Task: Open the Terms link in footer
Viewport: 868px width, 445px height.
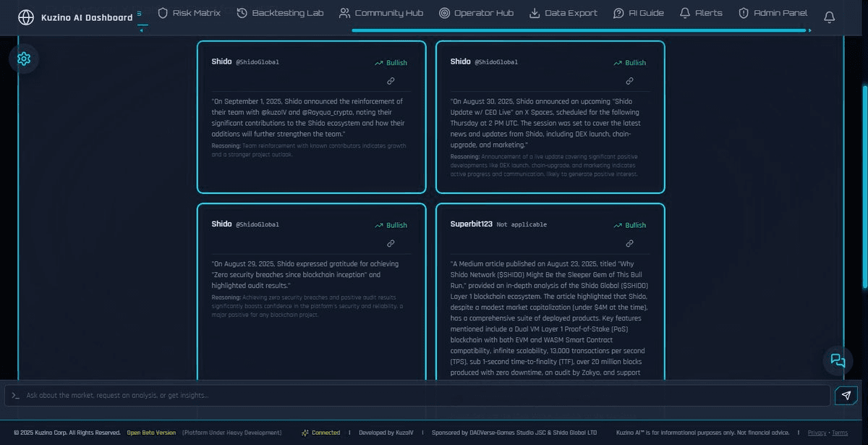Action: point(840,433)
